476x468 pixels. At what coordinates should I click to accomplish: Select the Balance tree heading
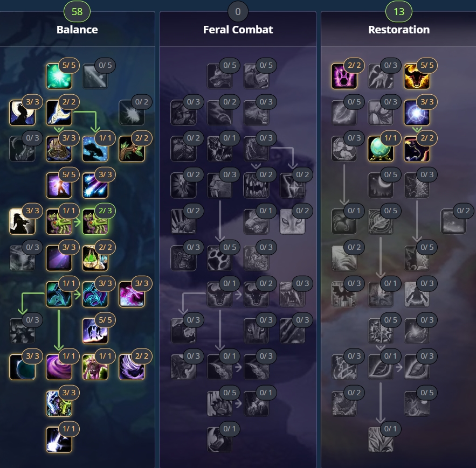coord(77,30)
